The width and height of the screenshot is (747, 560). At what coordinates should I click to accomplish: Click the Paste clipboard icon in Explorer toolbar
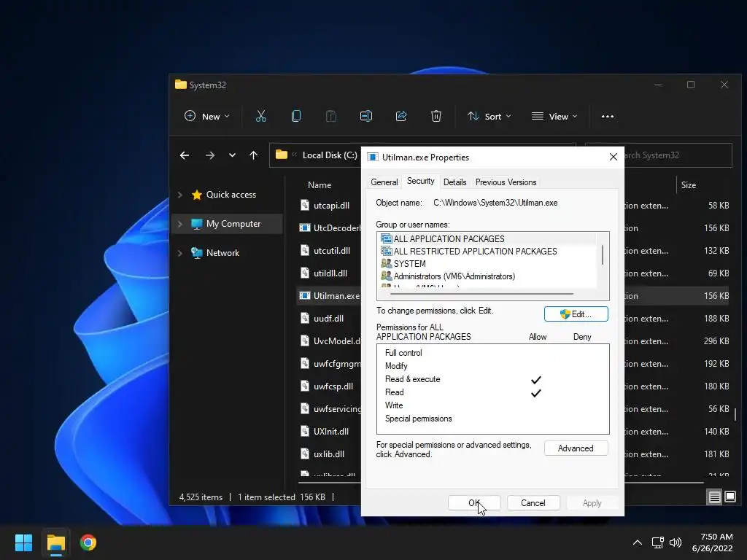pyautogui.click(x=330, y=116)
